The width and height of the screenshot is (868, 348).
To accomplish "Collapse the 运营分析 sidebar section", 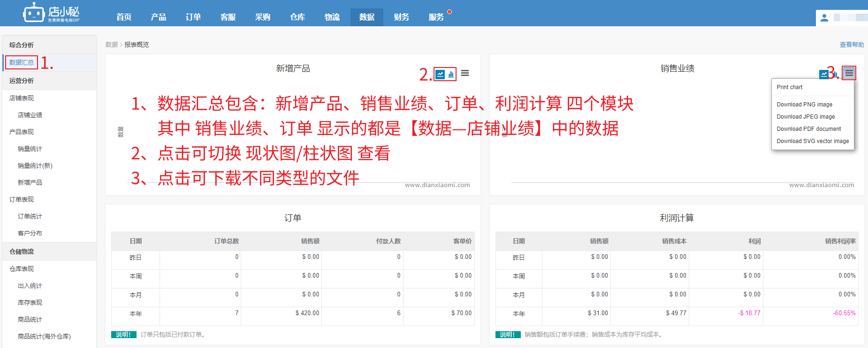I will tap(49, 81).
